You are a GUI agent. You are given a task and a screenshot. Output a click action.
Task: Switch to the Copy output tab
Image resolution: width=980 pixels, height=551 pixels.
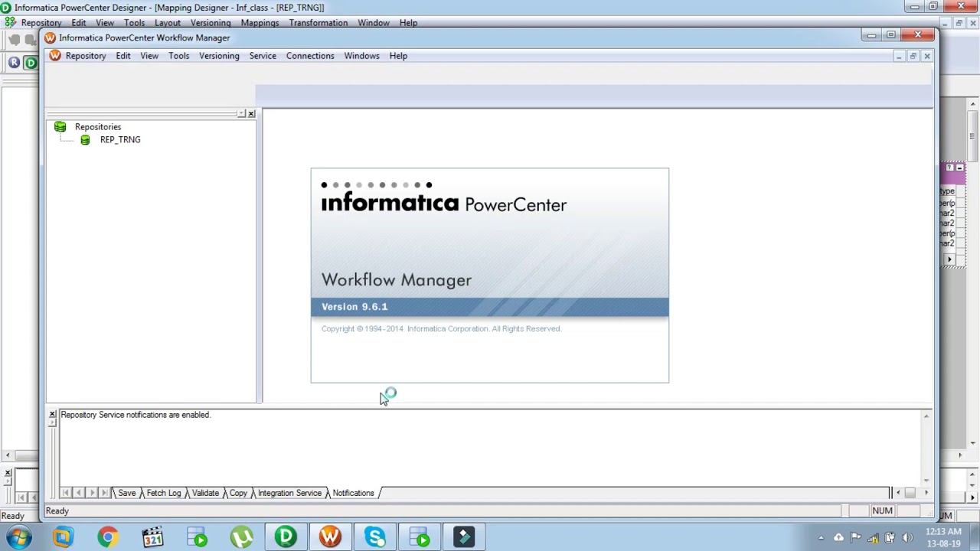pos(238,493)
